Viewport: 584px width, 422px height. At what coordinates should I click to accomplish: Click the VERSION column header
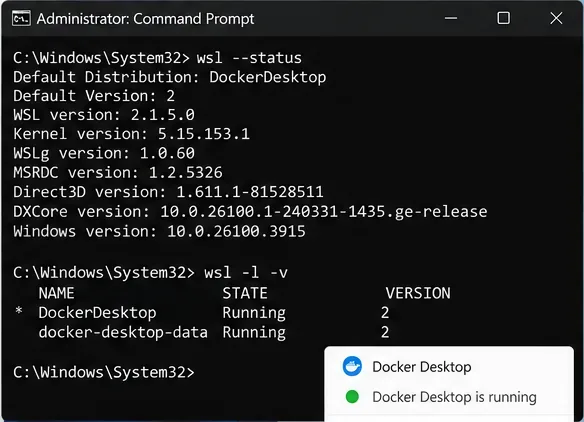click(418, 294)
